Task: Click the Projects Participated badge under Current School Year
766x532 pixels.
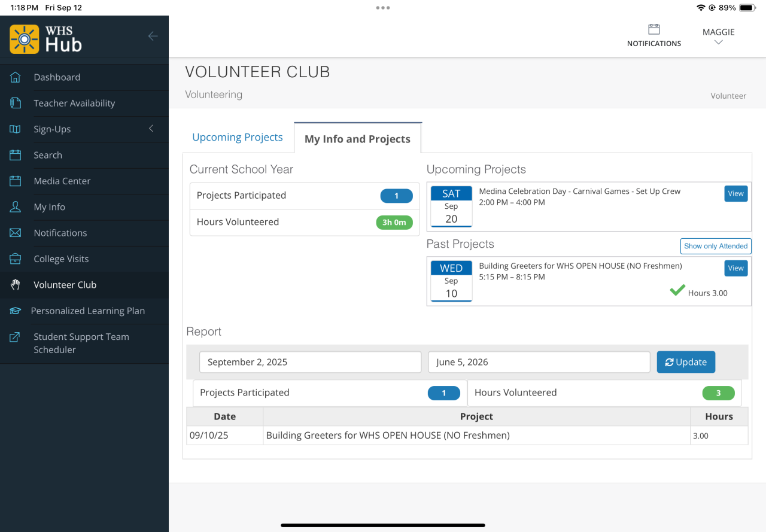Action: [x=397, y=196]
